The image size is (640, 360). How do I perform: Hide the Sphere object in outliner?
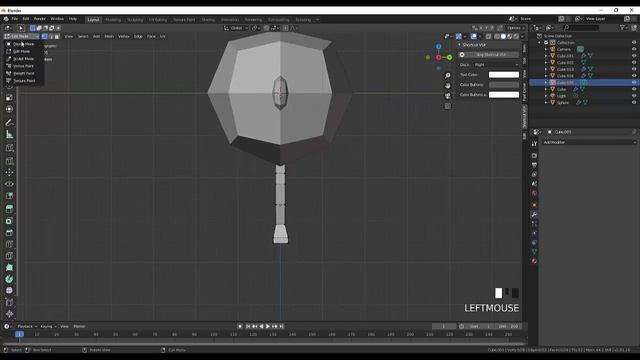coord(634,102)
